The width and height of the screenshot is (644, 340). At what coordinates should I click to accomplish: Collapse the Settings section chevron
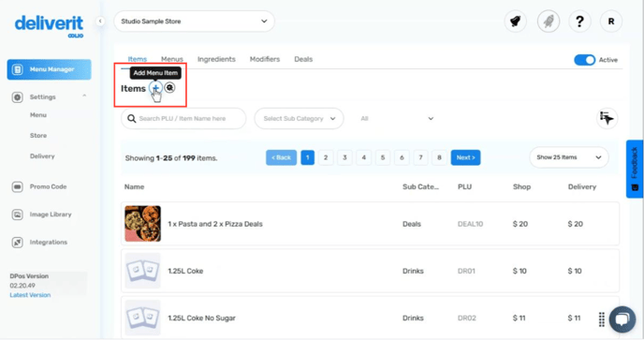point(84,96)
